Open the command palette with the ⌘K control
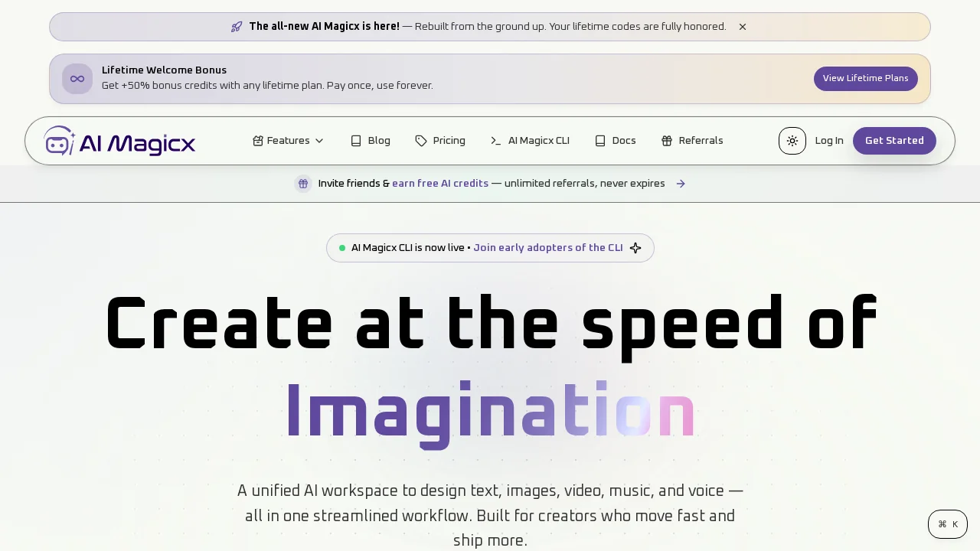Viewport: 980px width, 551px height. tap(948, 524)
